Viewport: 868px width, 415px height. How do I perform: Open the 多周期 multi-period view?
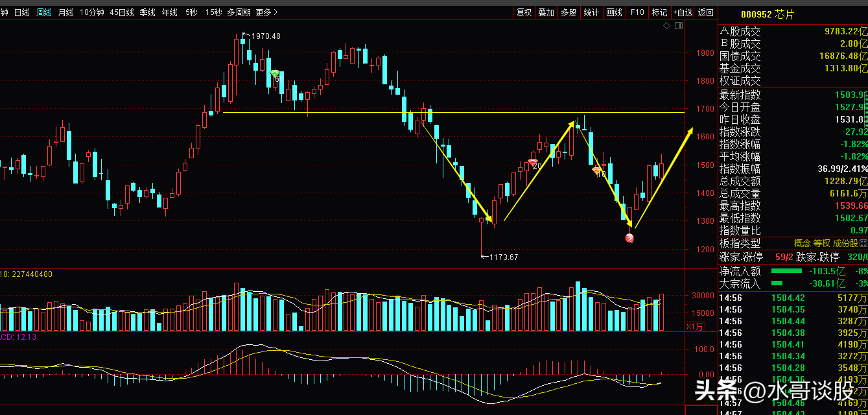pyautogui.click(x=239, y=12)
